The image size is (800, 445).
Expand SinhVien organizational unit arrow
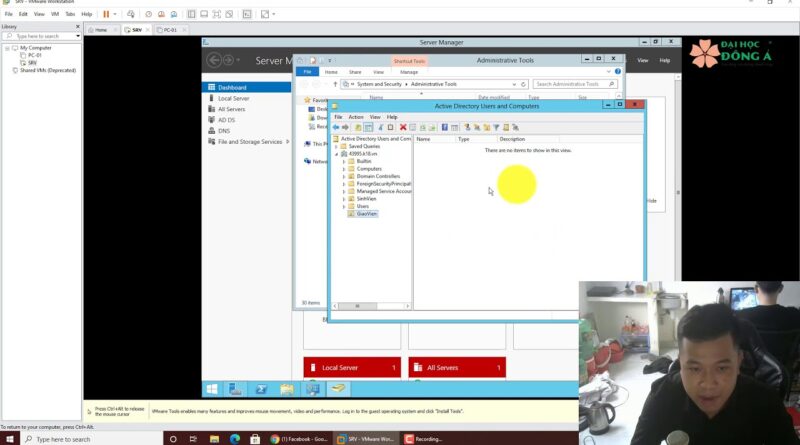(344, 199)
